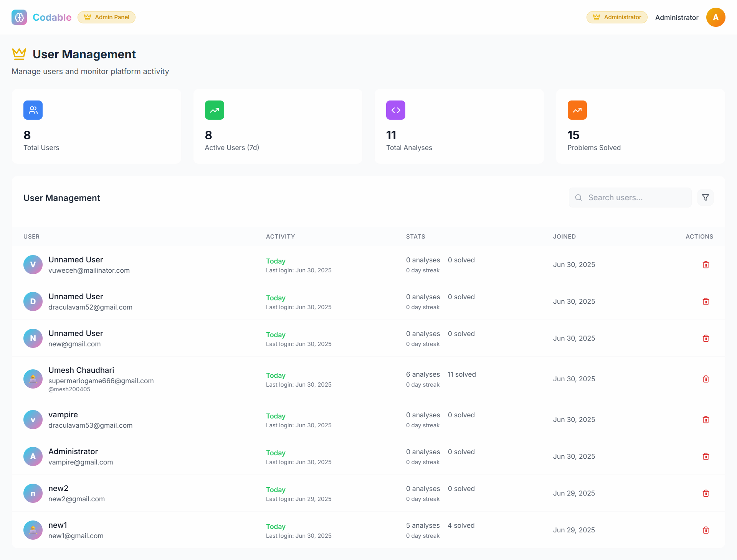Click the Administrator role badge in header
The image size is (737, 560).
(x=617, y=17)
